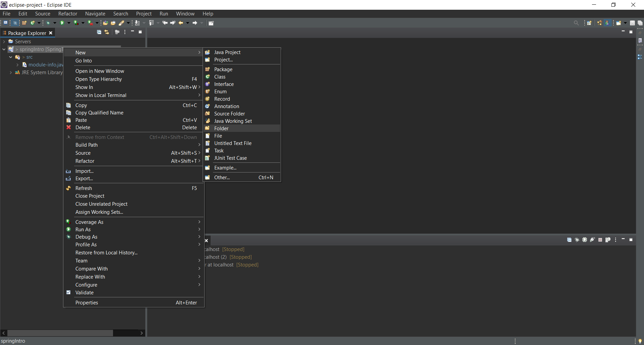Toggle Link with Editor in Package Explorer
Image resolution: width=644 pixels, height=345 pixels.
(x=107, y=32)
